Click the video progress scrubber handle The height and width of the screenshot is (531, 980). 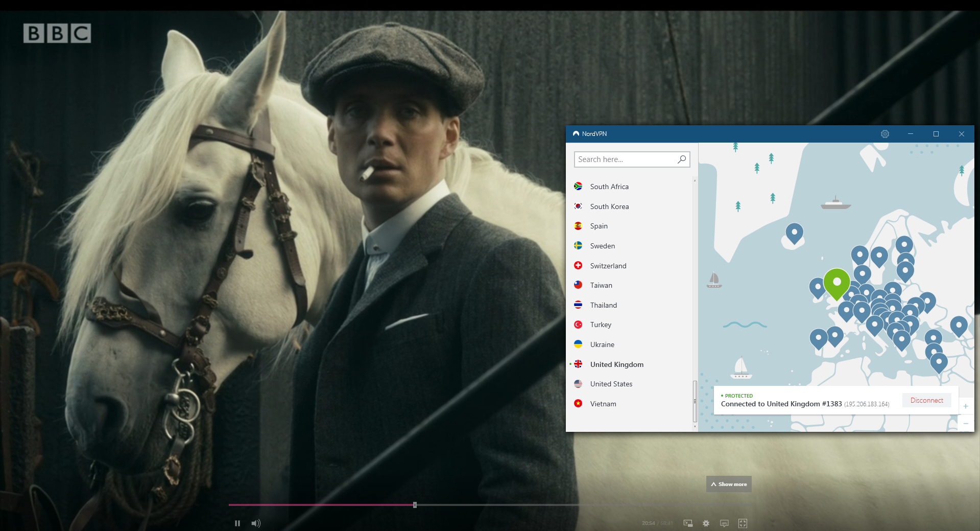coord(415,505)
